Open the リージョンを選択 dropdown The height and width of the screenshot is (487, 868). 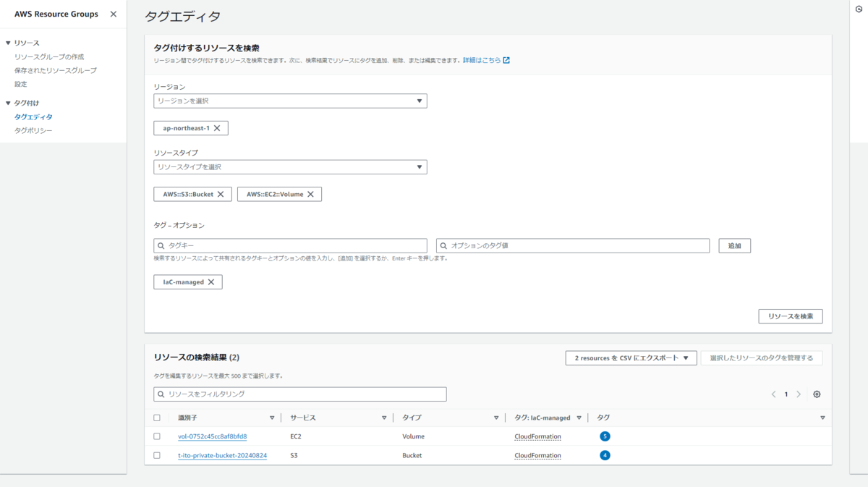(290, 101)
